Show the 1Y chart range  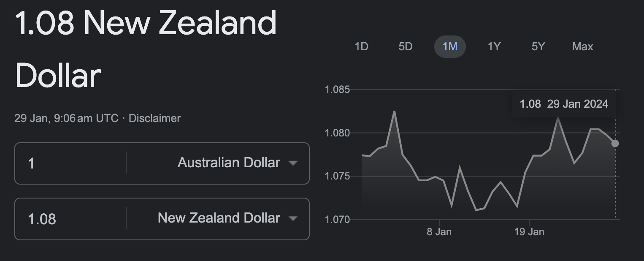pos(494,46)
